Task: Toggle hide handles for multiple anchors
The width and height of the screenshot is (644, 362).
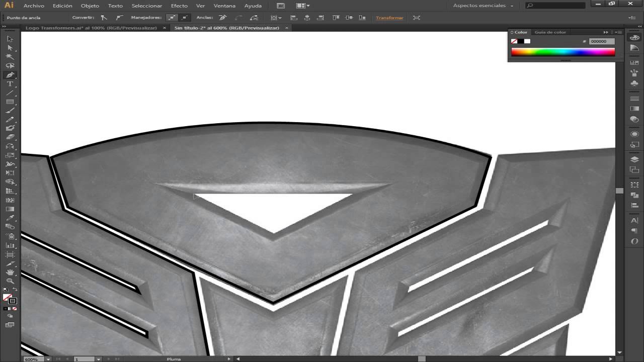Action: (185, 18)
